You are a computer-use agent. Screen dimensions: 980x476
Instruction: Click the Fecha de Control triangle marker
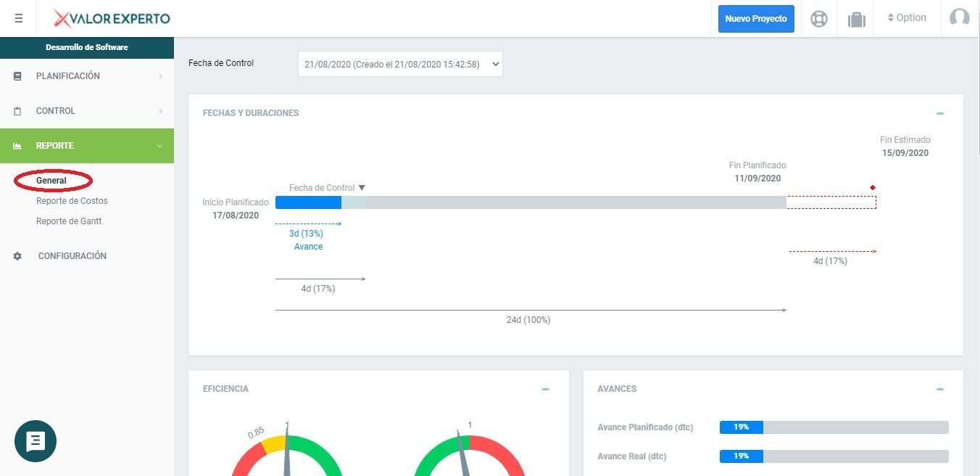[x=362, y=188]
